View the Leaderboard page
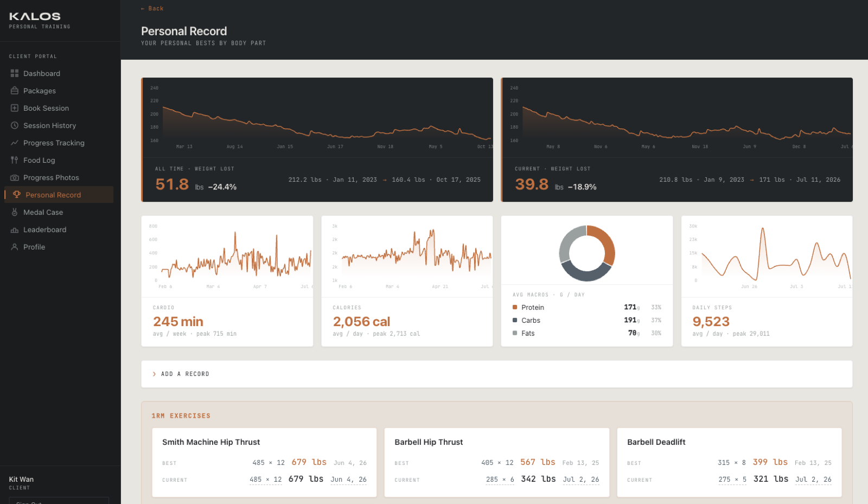868x504 pixels. tap(59, 229)
